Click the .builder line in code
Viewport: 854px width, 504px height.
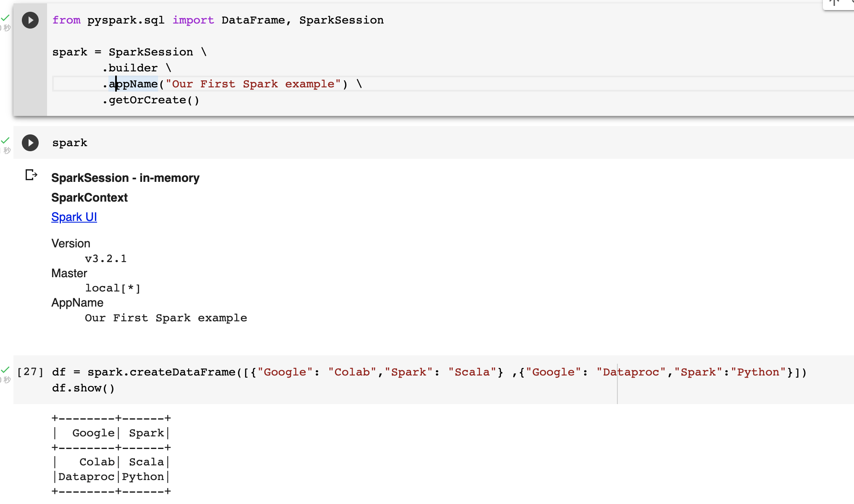[x=133, y=68]
